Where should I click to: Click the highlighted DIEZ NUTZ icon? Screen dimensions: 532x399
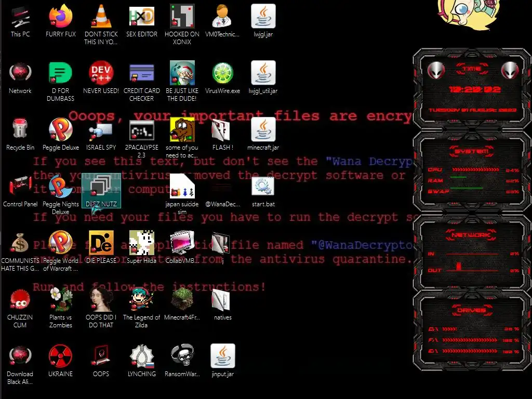[x=101, y=191]
